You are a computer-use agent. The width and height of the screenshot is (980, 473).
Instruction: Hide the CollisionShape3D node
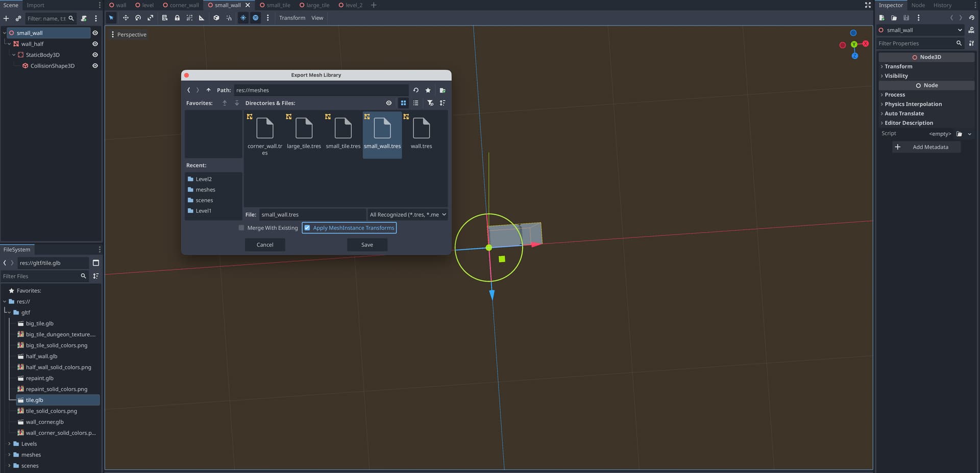[x=95, y=66]
